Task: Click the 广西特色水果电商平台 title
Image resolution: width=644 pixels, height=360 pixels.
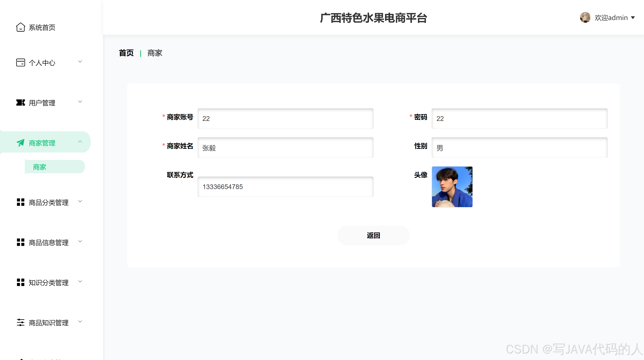Action: click(374, 18)
